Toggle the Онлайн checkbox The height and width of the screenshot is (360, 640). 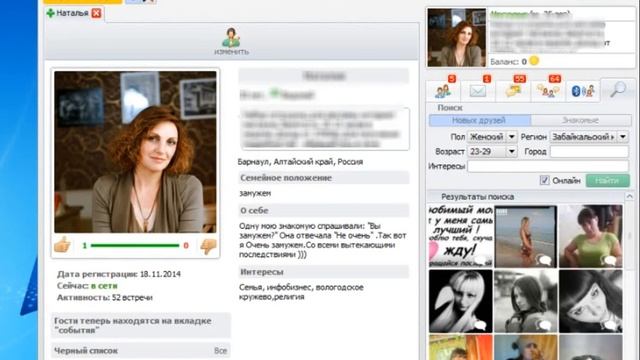544,180
